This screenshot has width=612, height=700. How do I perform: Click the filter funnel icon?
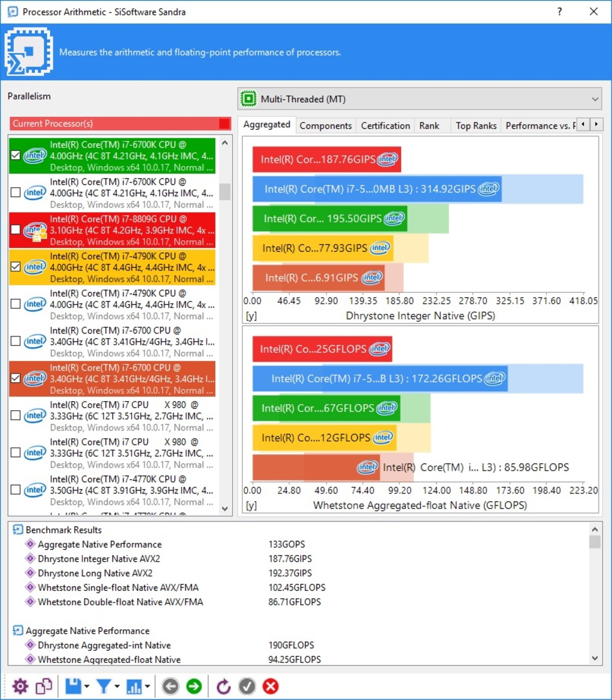104,686
